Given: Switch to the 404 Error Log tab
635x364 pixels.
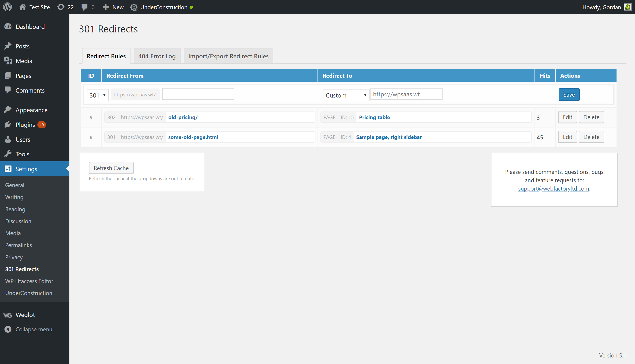Looking at the screenshot, I should click(x=157, y=55).
